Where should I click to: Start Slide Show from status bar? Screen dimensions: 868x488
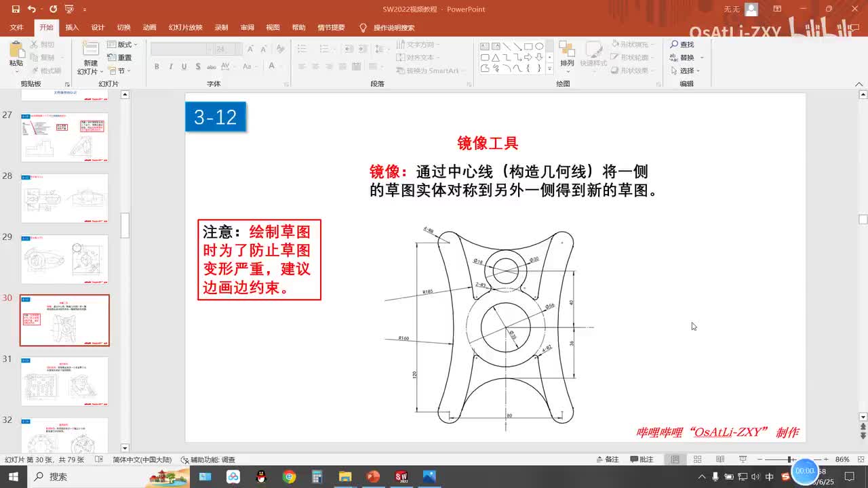(x=743, y=460)
